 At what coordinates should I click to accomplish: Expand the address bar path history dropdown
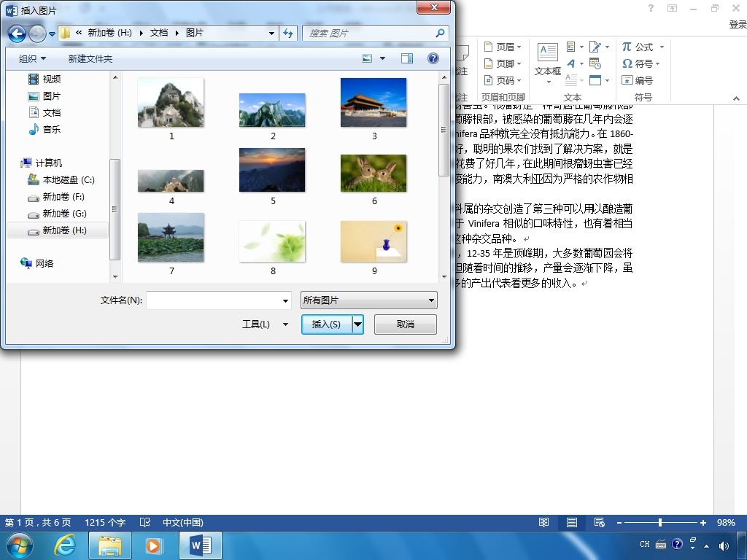click(x=271, y=33)
